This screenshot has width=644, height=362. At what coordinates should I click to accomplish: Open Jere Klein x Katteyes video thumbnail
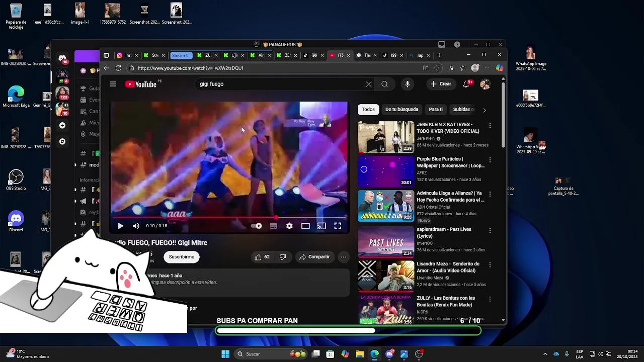tap(386, 137)
